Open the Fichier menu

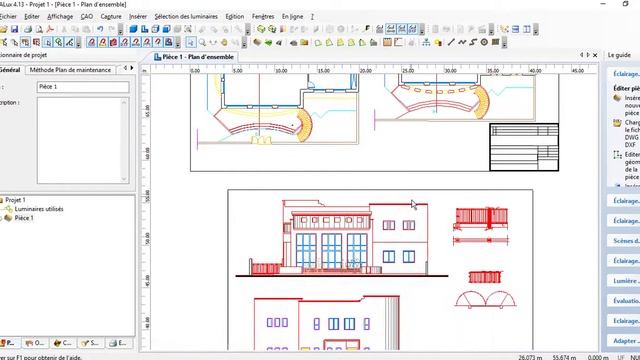click(8, 16)
